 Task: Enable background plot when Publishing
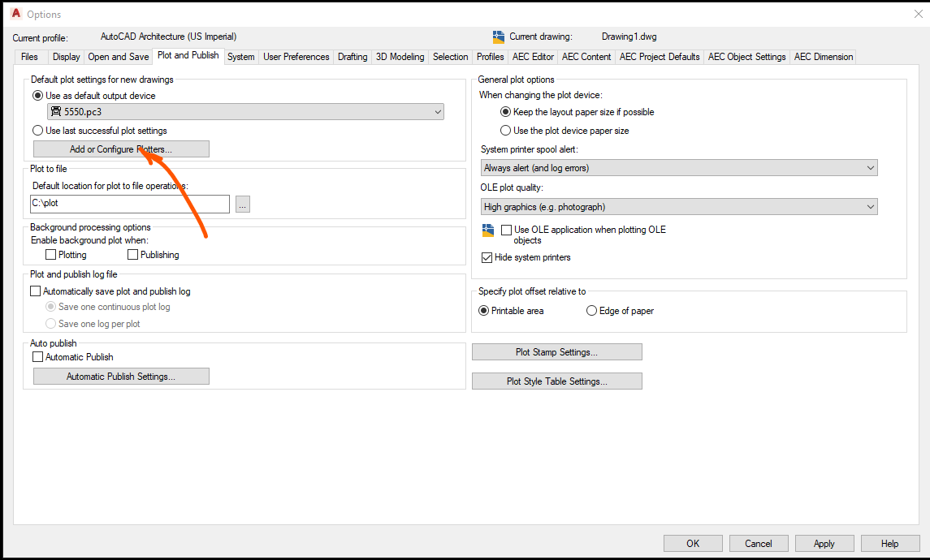[132, 254]
